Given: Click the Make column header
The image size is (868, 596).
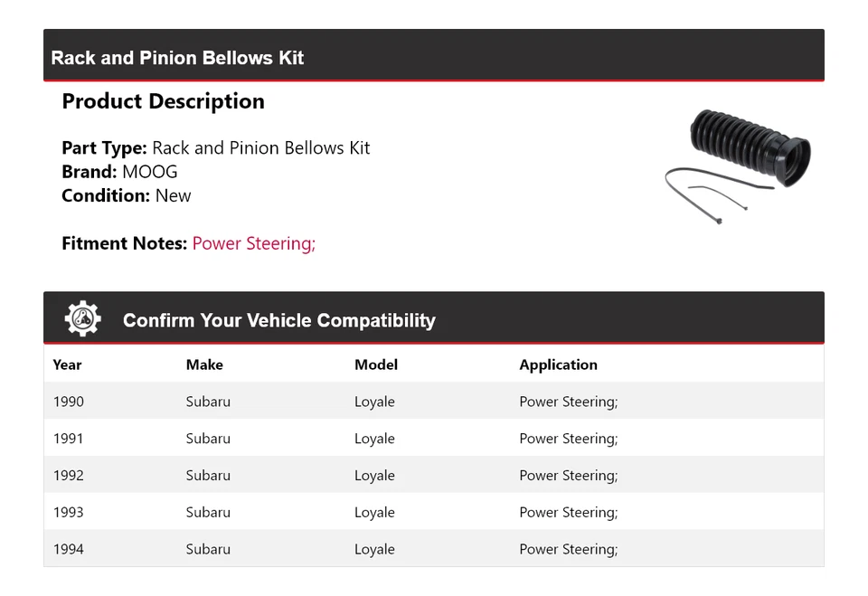Looking at the screenshot, I should pyautogui.click(x=204, y=365).
